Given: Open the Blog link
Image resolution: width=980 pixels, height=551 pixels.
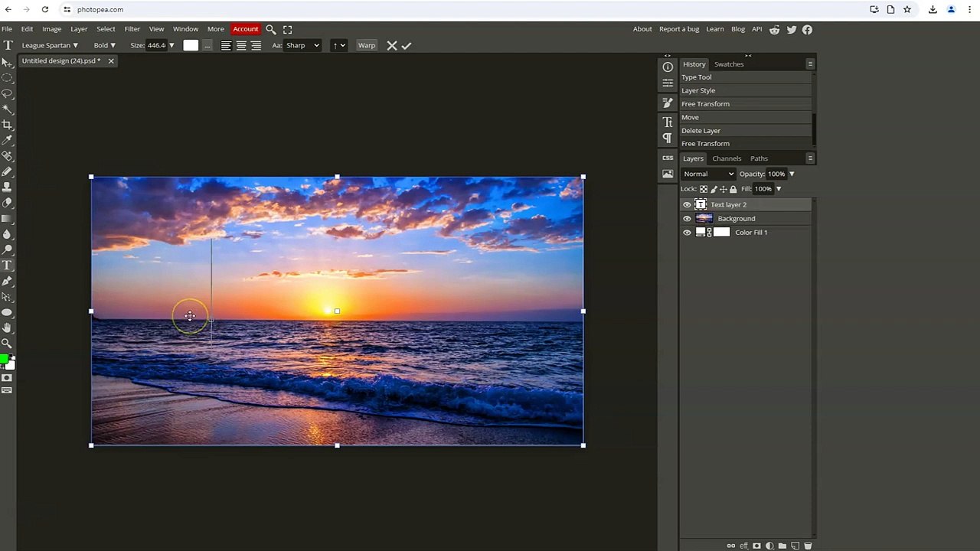Looking at the screenshot, I should click(738, 29).
